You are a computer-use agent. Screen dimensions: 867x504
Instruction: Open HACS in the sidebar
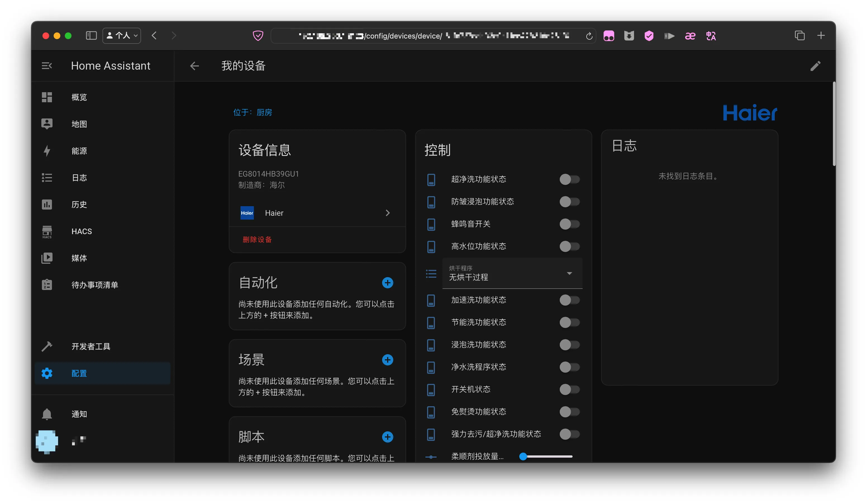coord(82,231)
